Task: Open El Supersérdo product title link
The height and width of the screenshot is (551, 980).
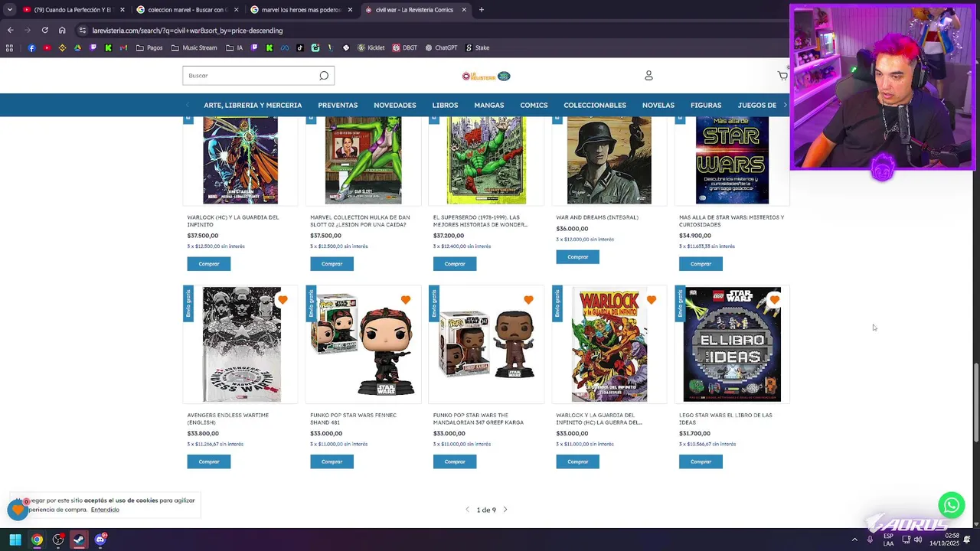Action: click(x=480, y=221)
